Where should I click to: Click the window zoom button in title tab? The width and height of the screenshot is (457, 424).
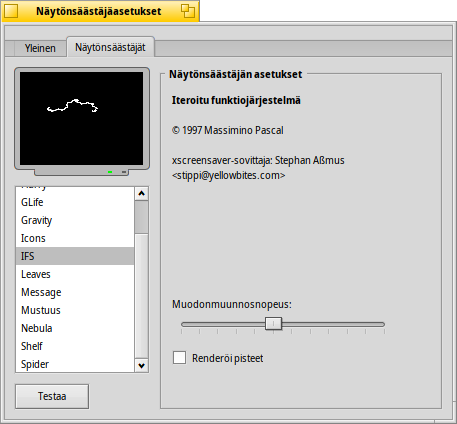[x=188, y=11]
